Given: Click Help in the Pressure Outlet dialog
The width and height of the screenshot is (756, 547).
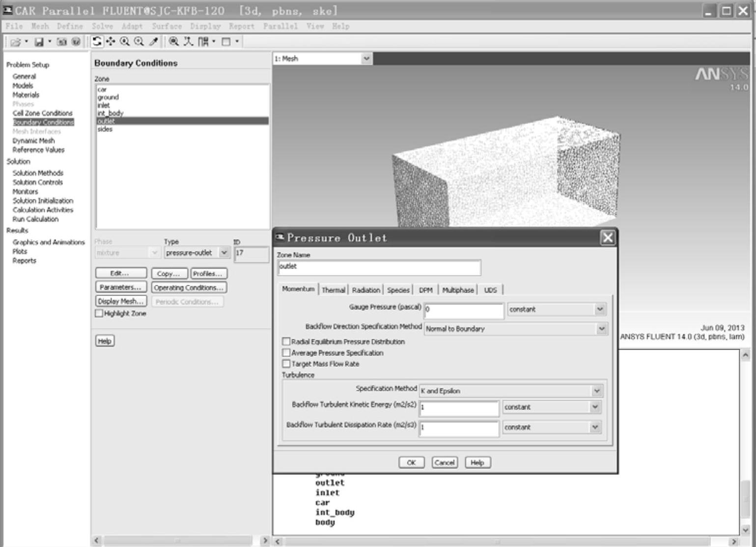Looking at the screenshot, I should click(x=477, y=463).
